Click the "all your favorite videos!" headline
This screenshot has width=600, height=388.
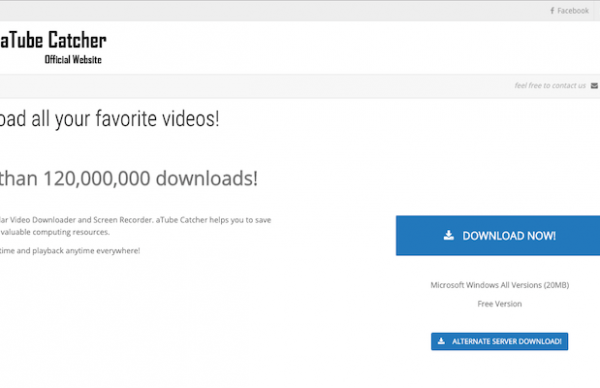point(125,119)
